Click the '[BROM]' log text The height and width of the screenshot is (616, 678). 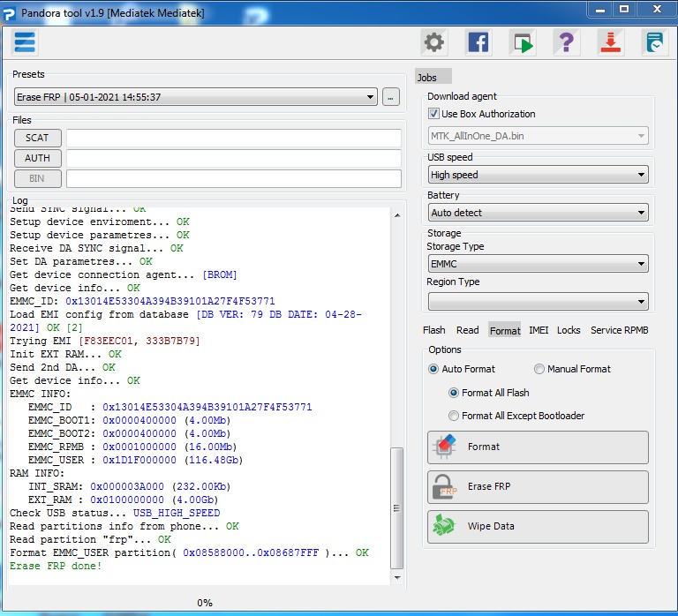(220, 275)
